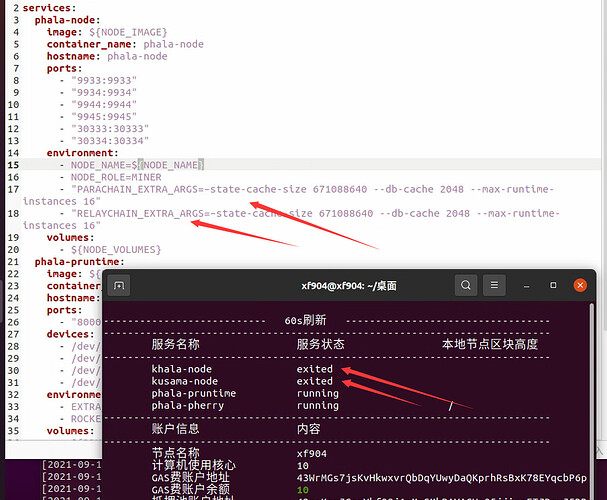607x500 pixels.
Task: Open a new tab in the terminal
Action: coord(119,286)
